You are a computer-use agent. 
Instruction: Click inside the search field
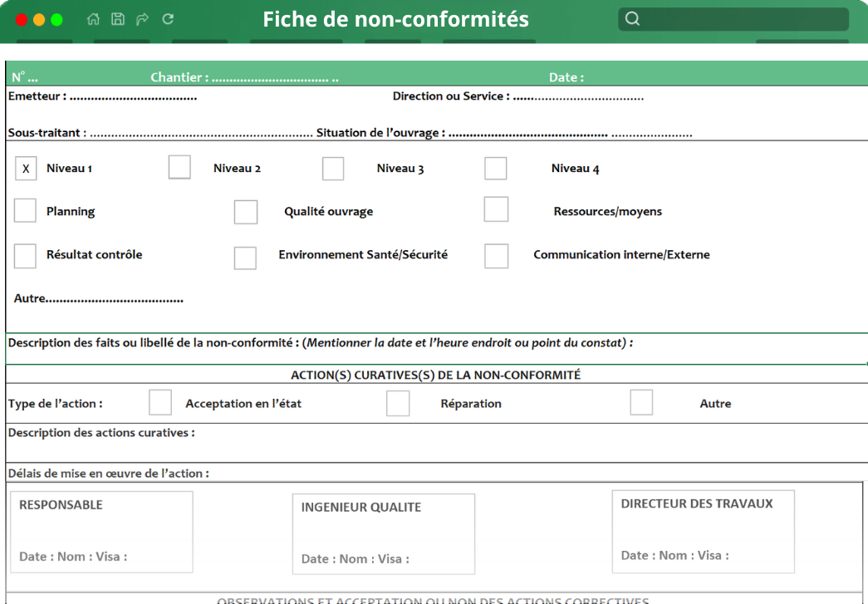[731, 17]
